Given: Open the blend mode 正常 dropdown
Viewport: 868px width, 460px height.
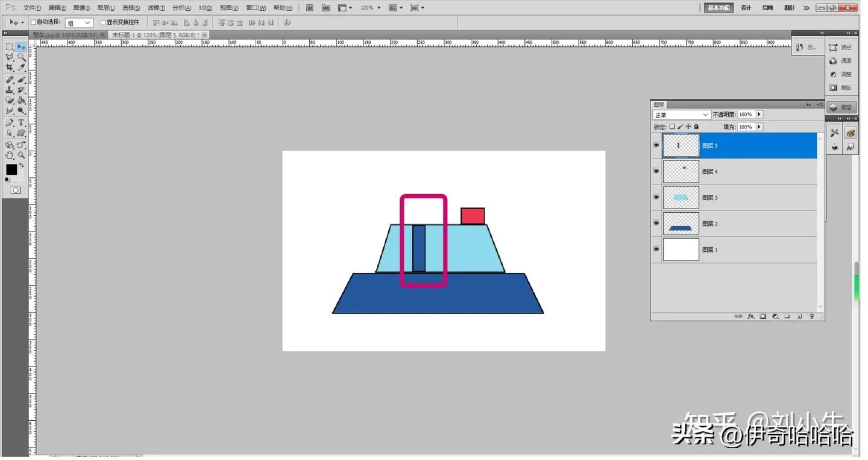Looking at the screenshot, I should pos(682,115).
